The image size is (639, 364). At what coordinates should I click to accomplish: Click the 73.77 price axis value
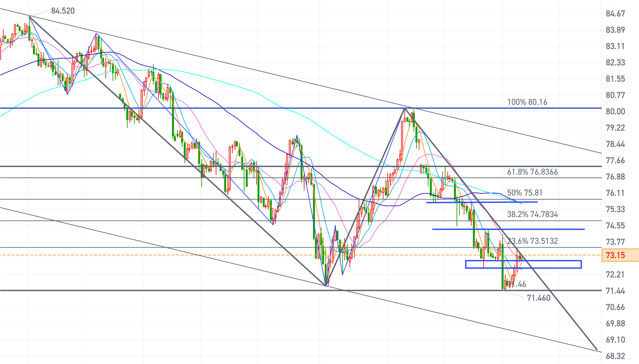615,242
